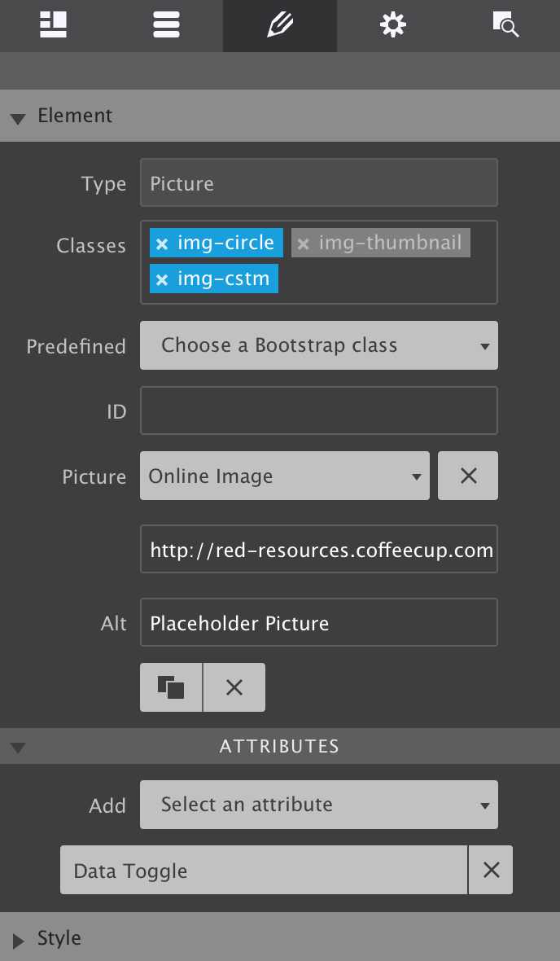Click the Placeholder Picture Alt text field
Image resolution: width=560 pixels, height=961 pixels.
318,622
